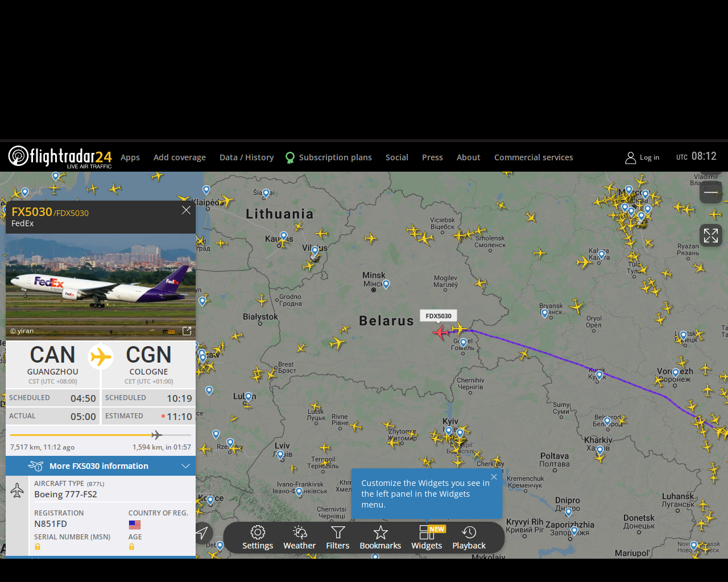The height and width of the screenshot is (582, 728).
Task: Toggle fullscreen map view icon
Action: pos(711,235)
